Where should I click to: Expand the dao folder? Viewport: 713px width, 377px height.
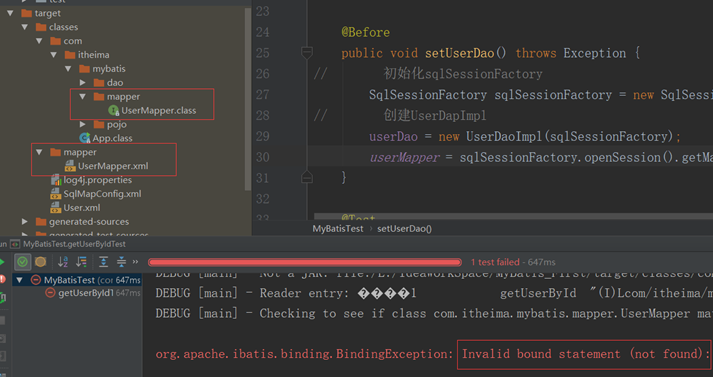pyautogui.click(x=83, y=82)
